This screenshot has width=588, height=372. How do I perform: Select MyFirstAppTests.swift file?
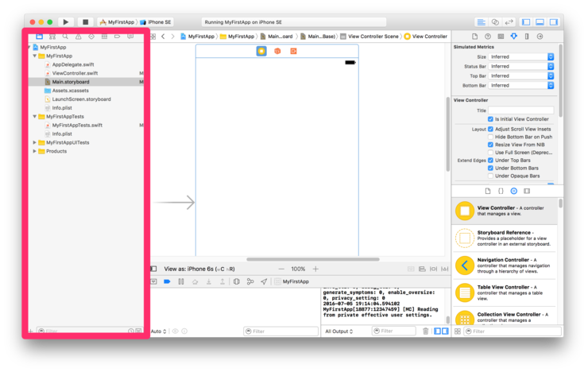77,126
